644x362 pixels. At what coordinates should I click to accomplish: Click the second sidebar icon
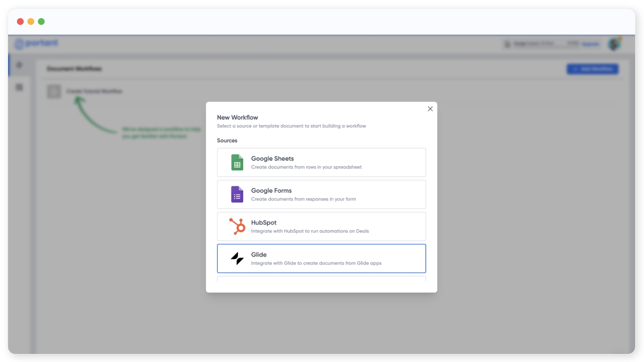[x=19, y=87]
